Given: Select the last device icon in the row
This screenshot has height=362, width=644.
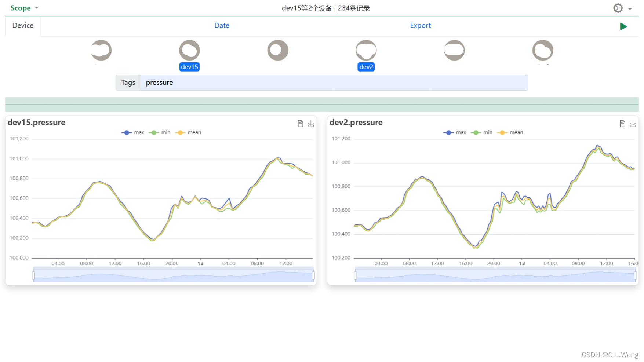Looking at the screenshot, I should click(543, 50).
